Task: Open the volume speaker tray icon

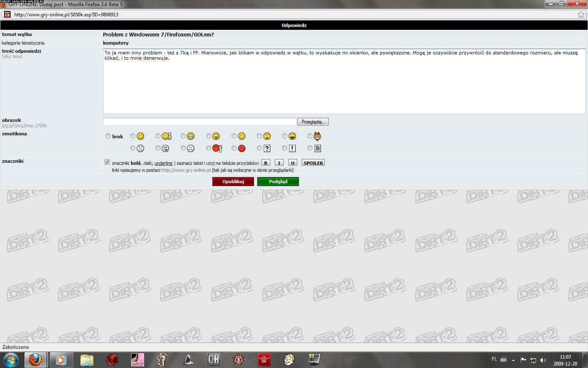Action: [x=543, y=360]
